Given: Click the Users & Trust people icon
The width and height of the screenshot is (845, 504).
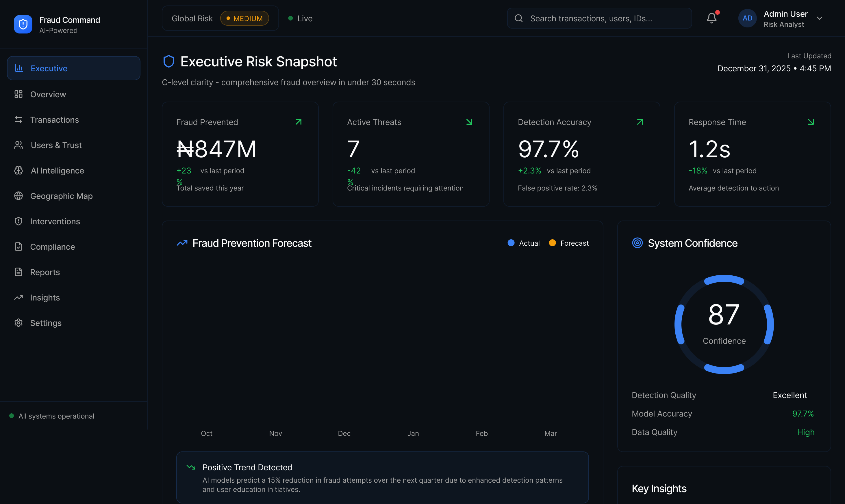Looking at the screenshot, I should click(x=19, y=145).
